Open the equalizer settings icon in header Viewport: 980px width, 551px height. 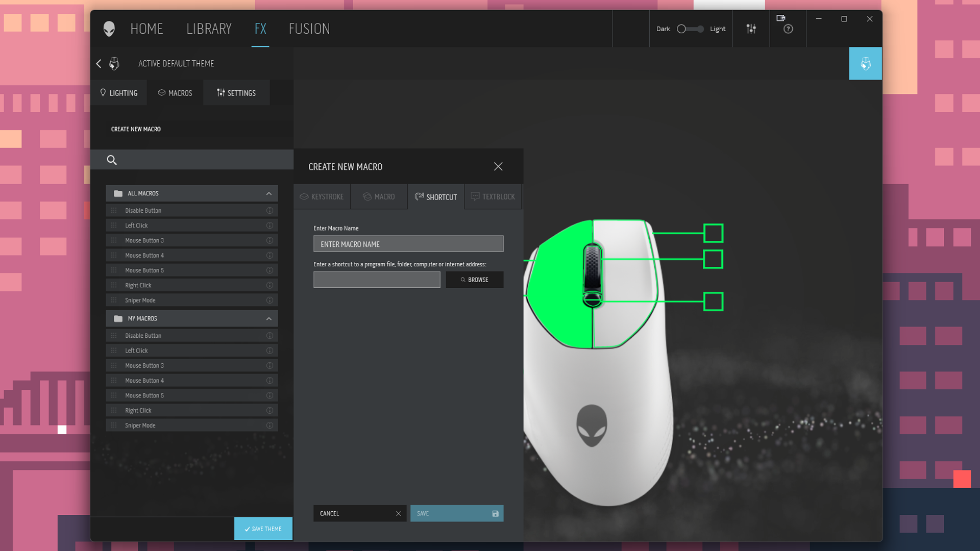coord(751,29)
